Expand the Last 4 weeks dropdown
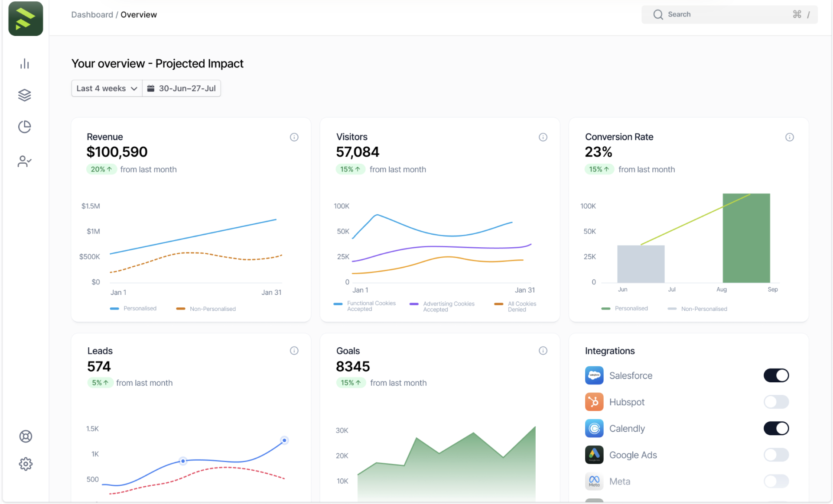Screen dimensions: 833x504 pyautogui.click(x=107, y=88)
